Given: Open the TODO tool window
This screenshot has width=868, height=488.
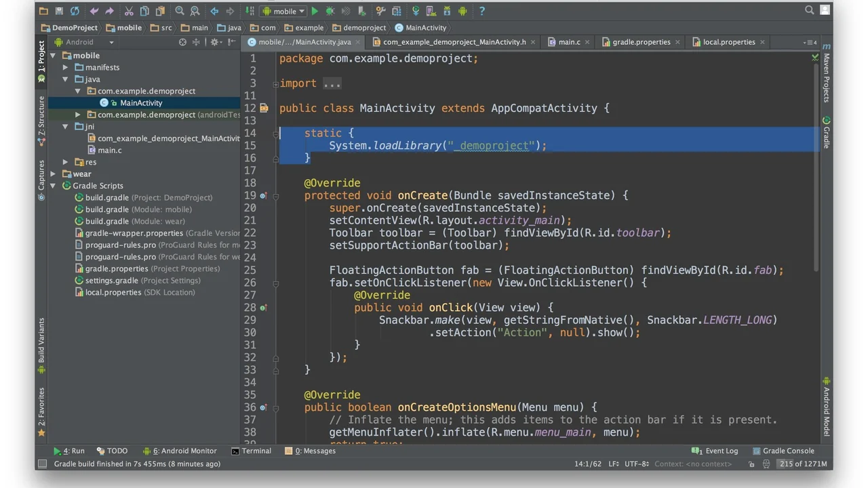Looking at the screenshot, I should click(x=112, y=451).
